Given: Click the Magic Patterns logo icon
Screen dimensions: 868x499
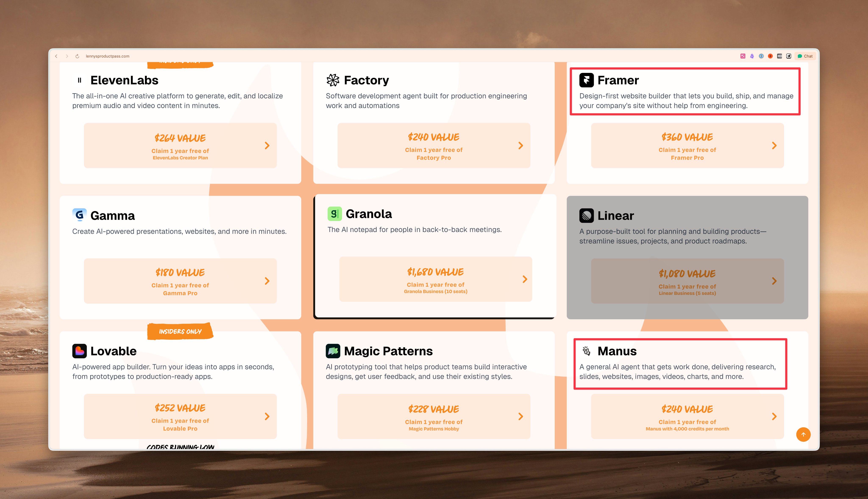Looking at the screenshot, I should click(x=333, y=351).
